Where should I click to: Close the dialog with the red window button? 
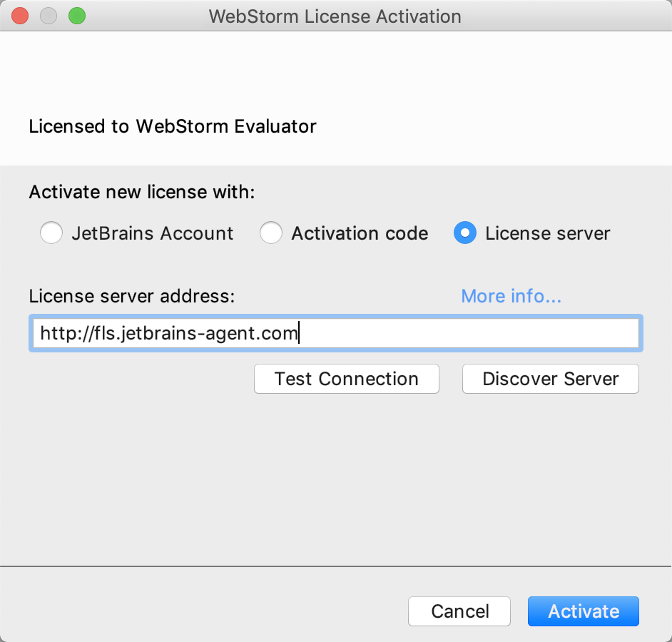[x=20, y=16]
